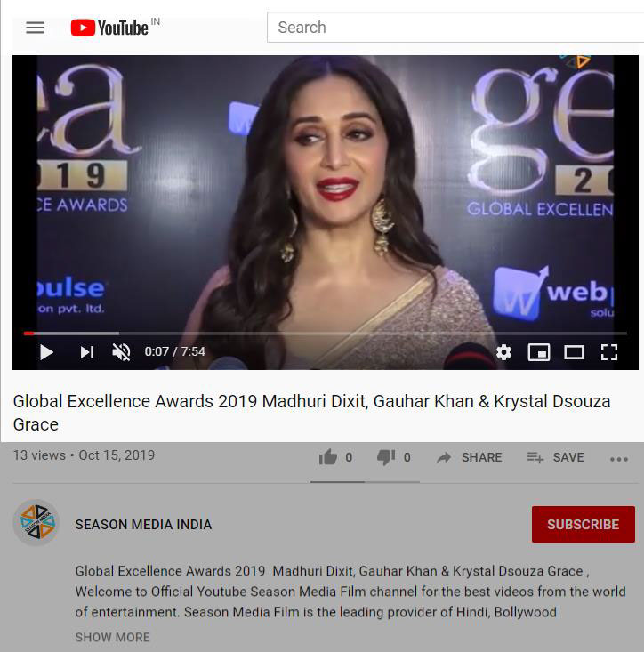Open the hamburger guide menu

click(36, 28)
